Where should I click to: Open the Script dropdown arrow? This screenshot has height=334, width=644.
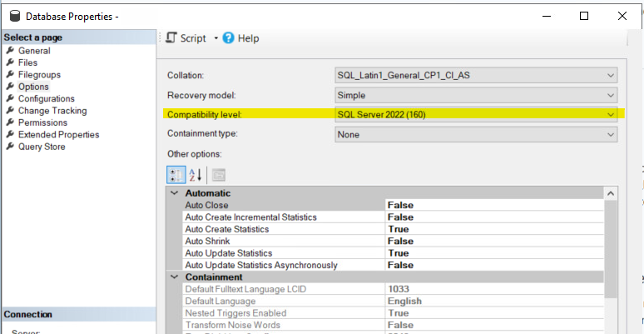[x=216, y=38]
